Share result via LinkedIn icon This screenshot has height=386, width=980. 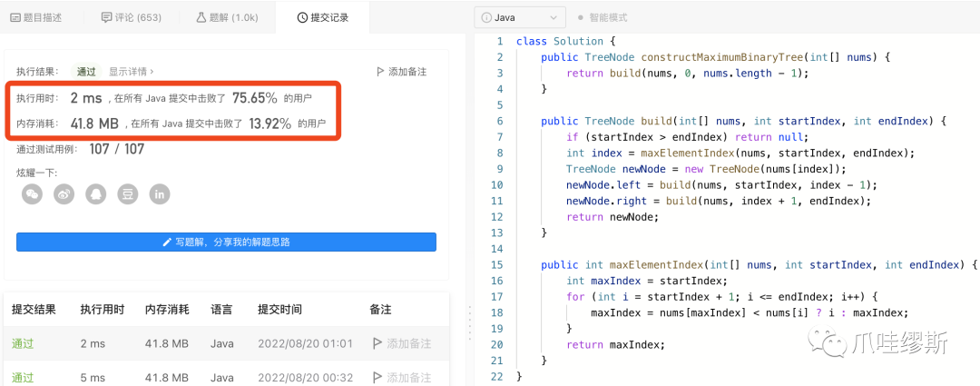click(160, 194)
